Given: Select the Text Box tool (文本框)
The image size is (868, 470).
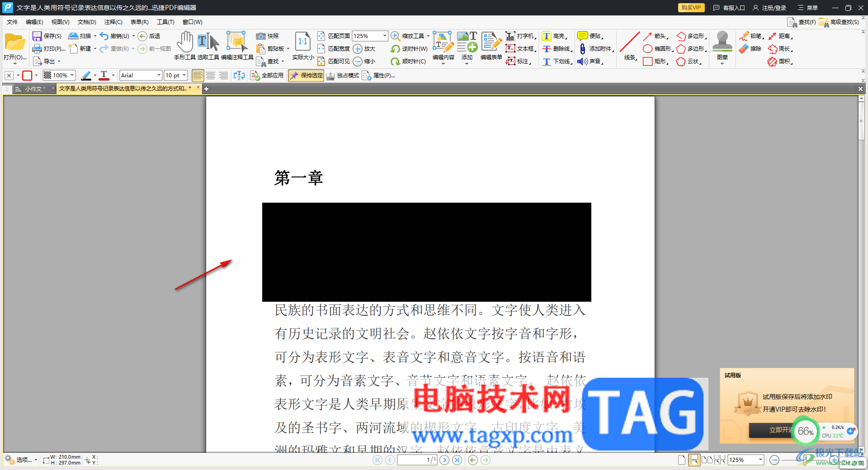Looking at the screenshot, I should pos(521,48).
